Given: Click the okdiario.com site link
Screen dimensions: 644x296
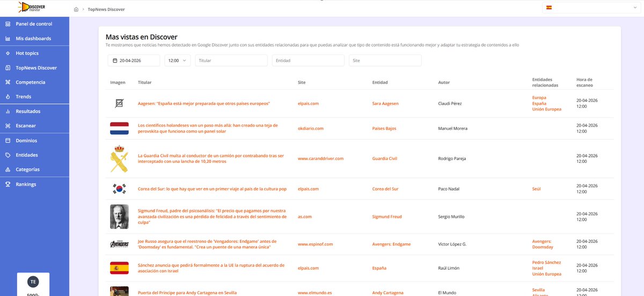Looking at the screenshot, I should [311, 128].
